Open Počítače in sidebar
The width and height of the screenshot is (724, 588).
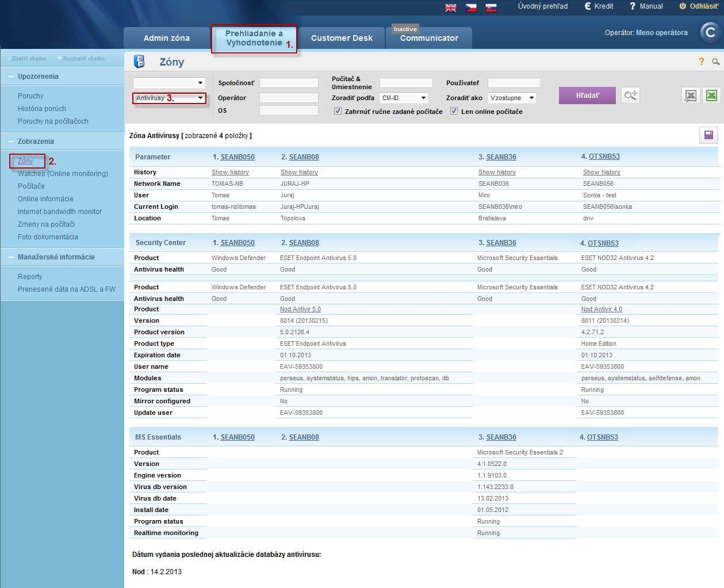point(31,186)
